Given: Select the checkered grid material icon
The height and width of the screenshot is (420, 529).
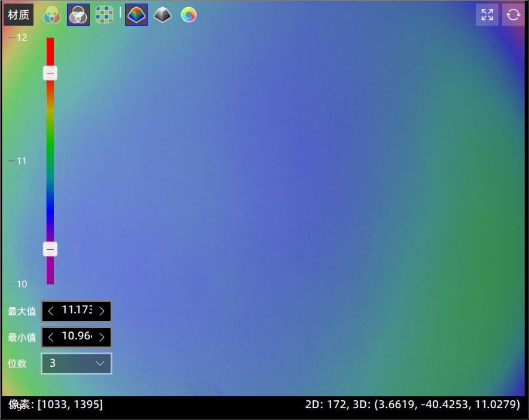Looking at the screenshot, I should point(105,14).
